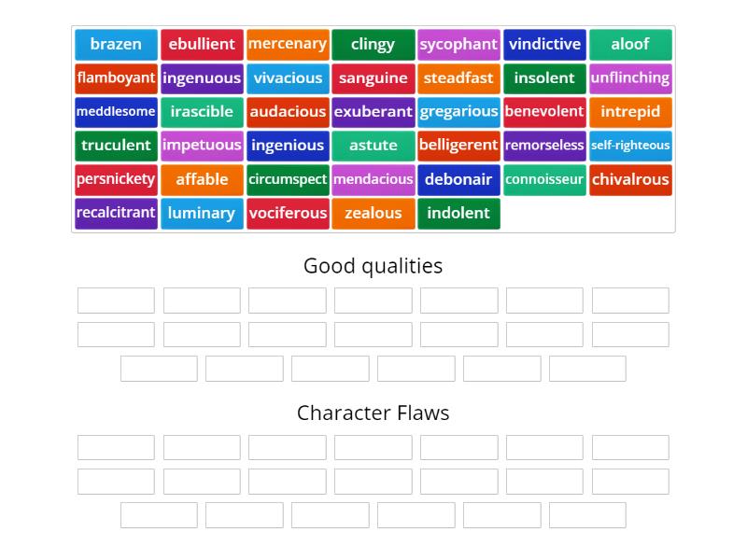Click the "persnickety" word tile
Image resolution: width=747 pixels, height=560 pixels.
(116, 179)
